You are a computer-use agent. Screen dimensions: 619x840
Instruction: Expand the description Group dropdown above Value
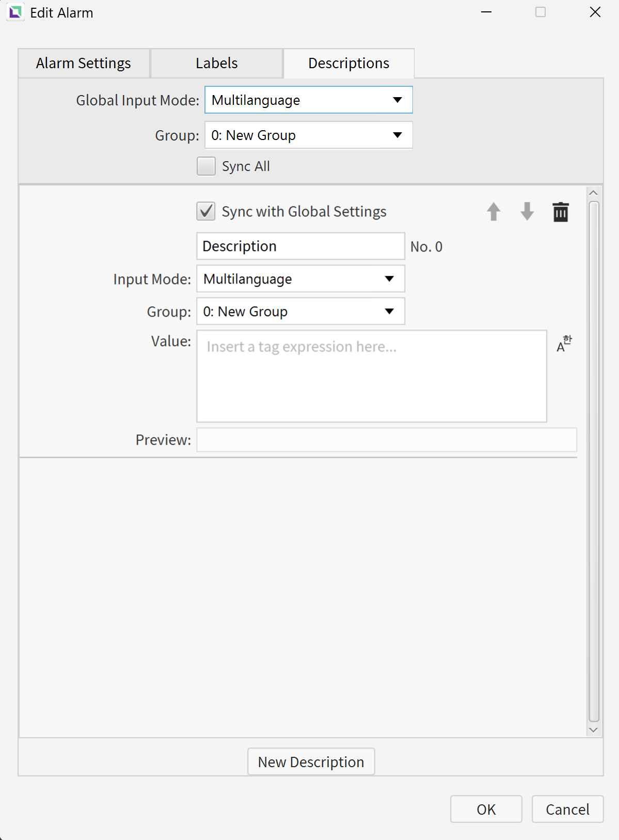(300, 312)
